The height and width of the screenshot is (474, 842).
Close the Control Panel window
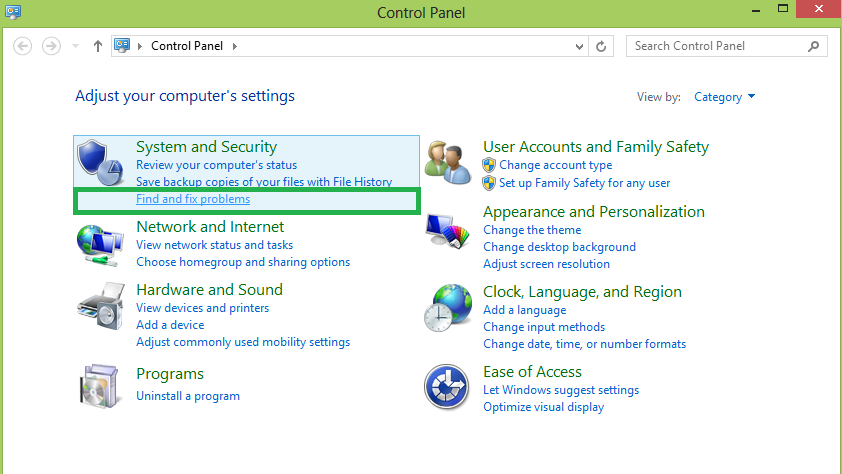pyautogui.click(x=818, y=9)
